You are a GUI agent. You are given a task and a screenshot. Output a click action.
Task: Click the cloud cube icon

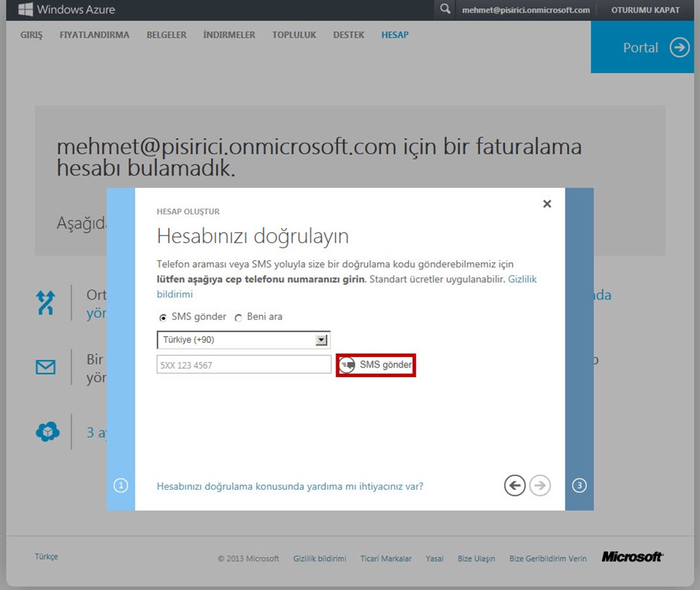[47, 431]
